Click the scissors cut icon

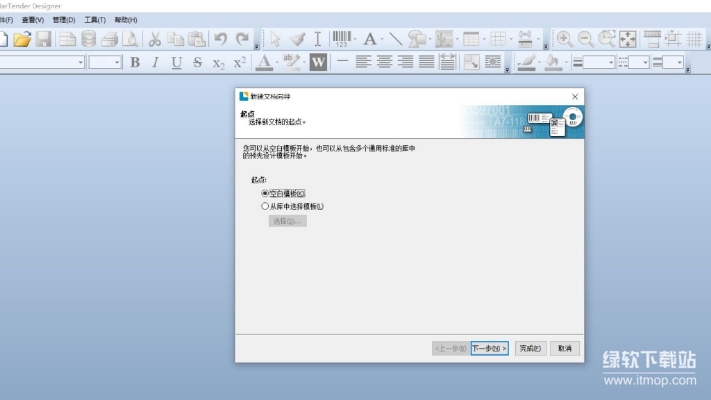pyautogui.click(x=155, y=39)
